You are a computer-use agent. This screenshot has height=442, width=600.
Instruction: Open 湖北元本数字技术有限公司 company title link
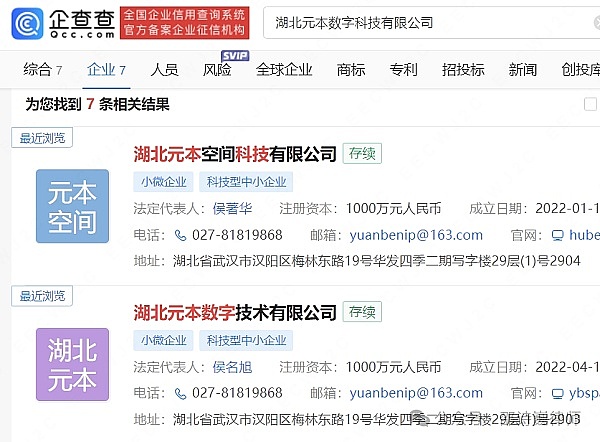235,311
